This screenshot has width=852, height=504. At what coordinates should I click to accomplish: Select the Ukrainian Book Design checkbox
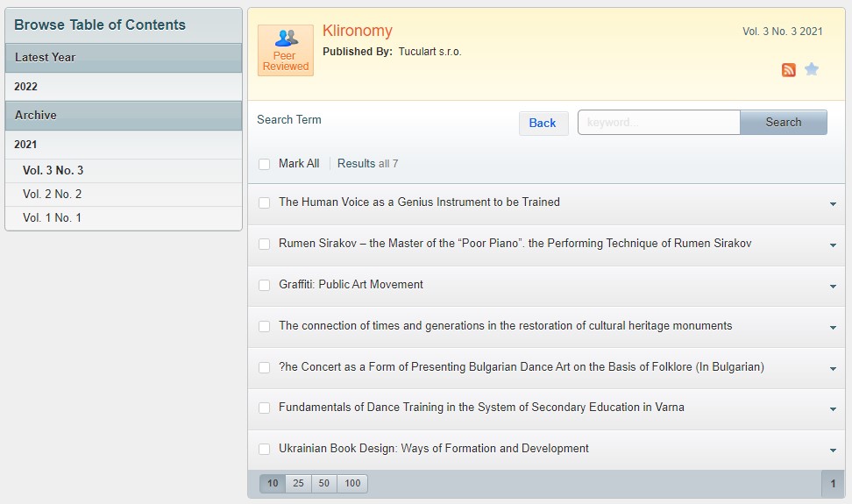(265, 449)
